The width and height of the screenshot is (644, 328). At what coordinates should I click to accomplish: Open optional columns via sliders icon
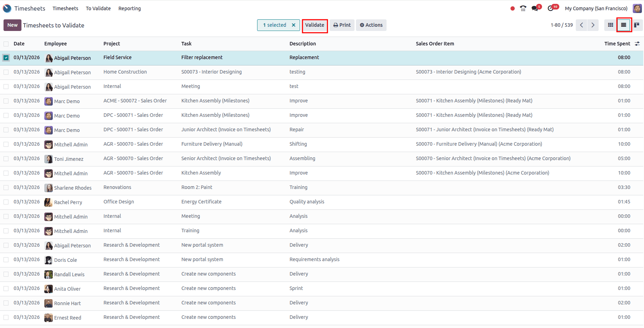coord(638,43)
